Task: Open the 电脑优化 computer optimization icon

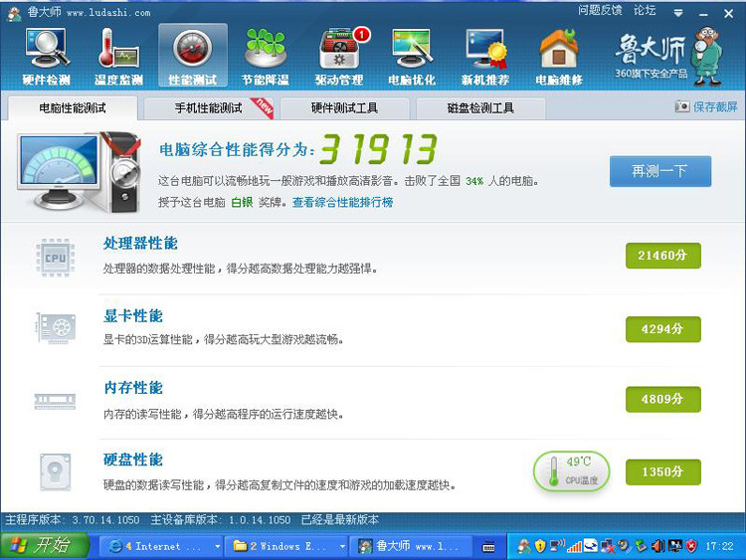Action: (412, 56)
